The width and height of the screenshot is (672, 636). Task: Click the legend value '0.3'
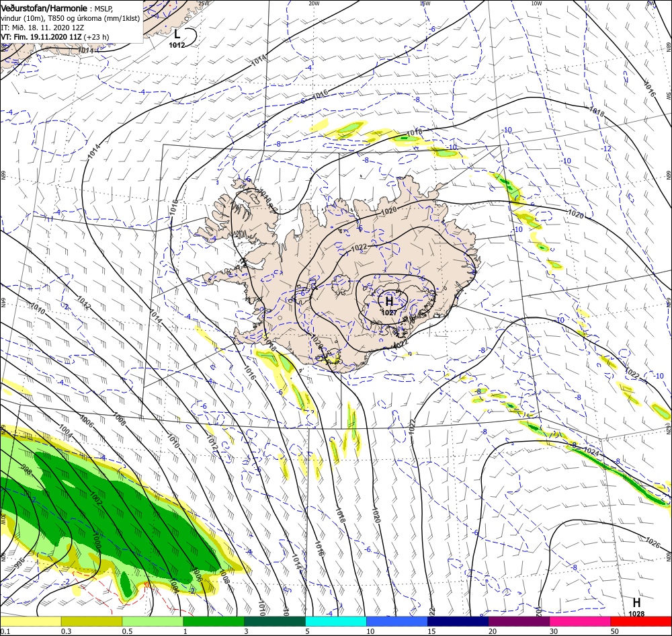(66, 631)
